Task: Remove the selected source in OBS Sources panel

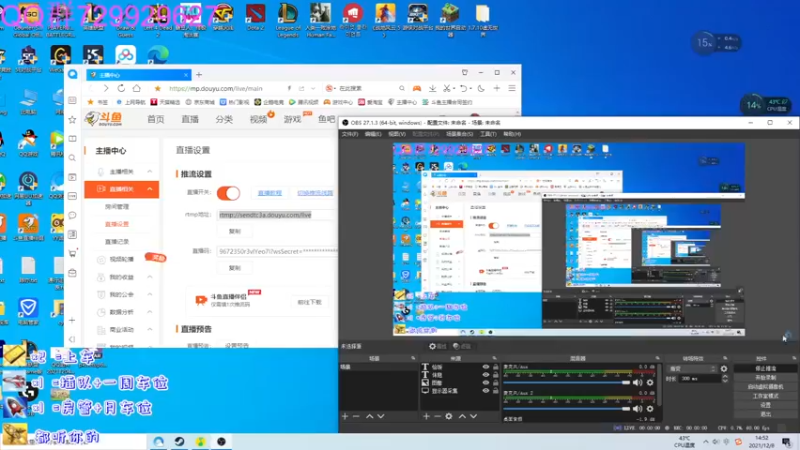Action: pos(437,416)
